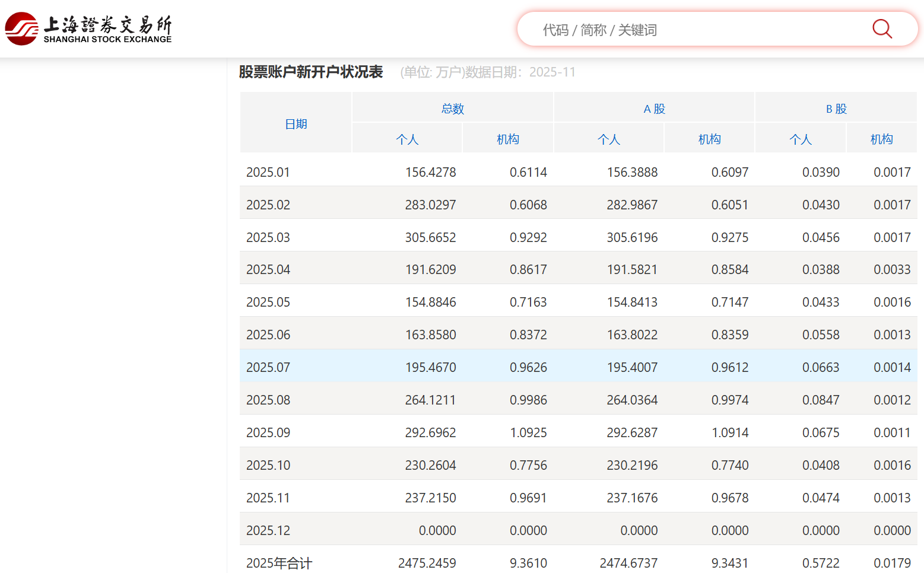Click the 股票账户新开户状况表 table title
This screenshot has height=573, width=924.
click(311, 72)
